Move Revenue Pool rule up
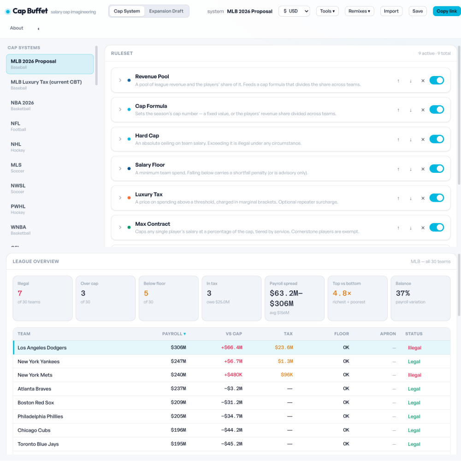This screenshot has height=476, width=461. click(398, 81)
